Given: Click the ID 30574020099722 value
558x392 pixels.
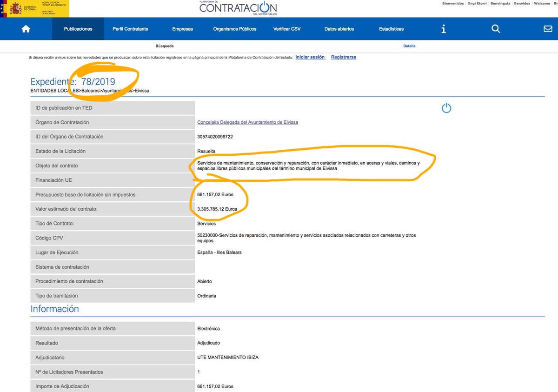Looking at the screenshot, I should click(215, 137).
